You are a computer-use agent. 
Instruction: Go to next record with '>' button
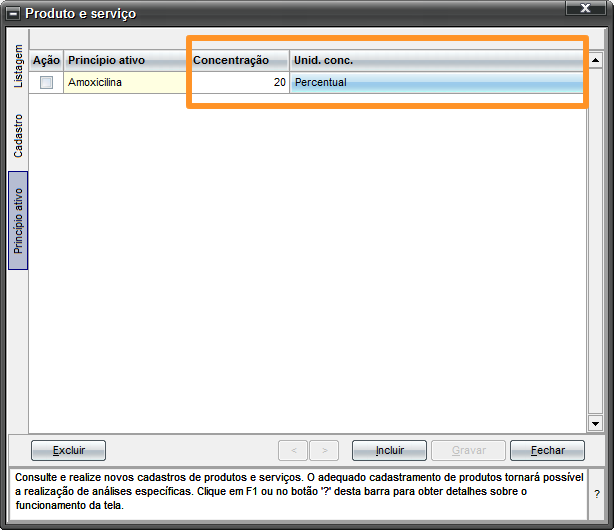(324, 450)
